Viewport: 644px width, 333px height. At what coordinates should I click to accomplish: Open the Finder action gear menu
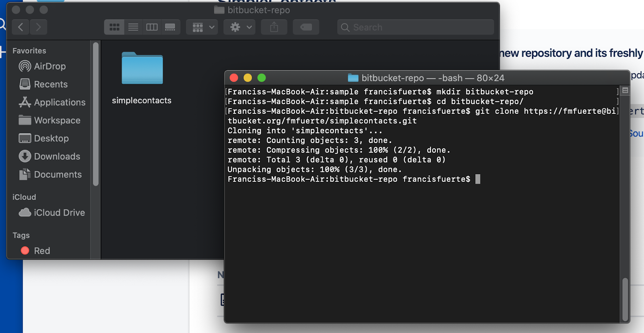tap(240, 27)
